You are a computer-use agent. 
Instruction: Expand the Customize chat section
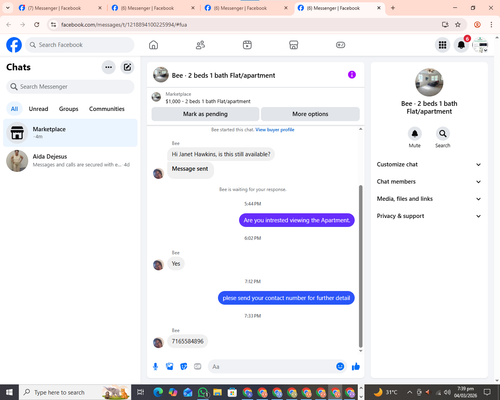click(429, 164)
